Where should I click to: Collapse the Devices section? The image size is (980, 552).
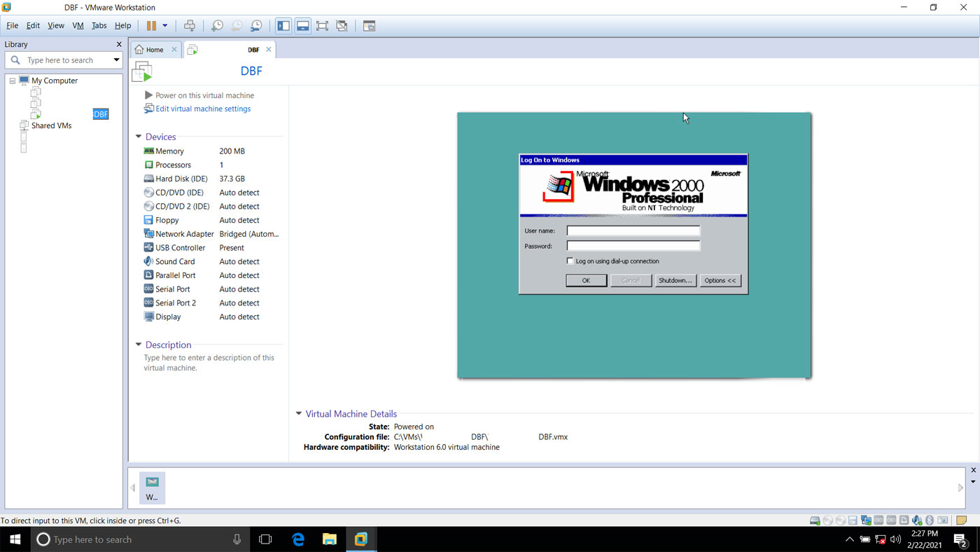pyautogui.click(x=139, y=137)
